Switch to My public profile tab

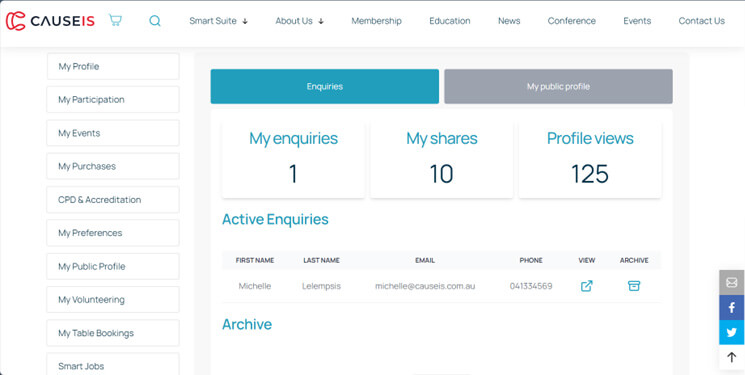(558, 87)
